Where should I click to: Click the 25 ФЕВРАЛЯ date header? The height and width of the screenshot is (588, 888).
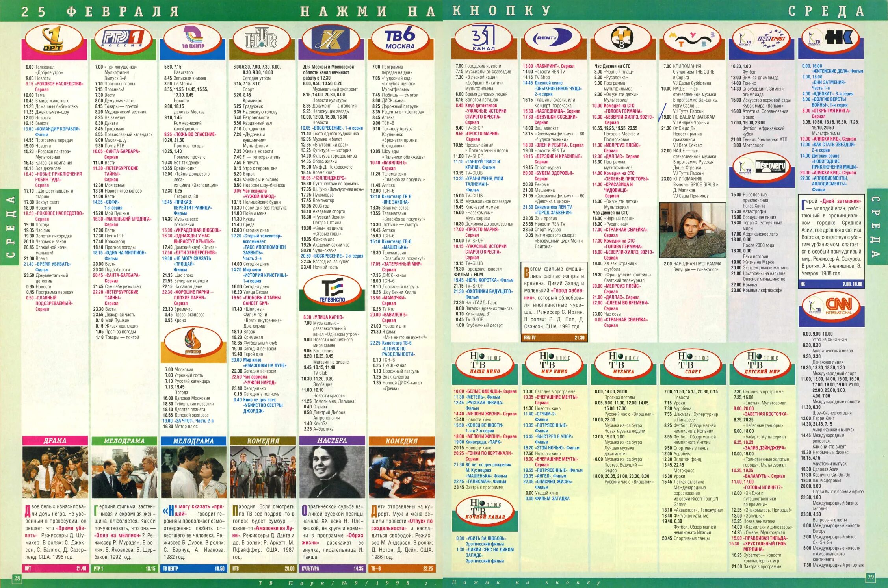pos(100,11)
